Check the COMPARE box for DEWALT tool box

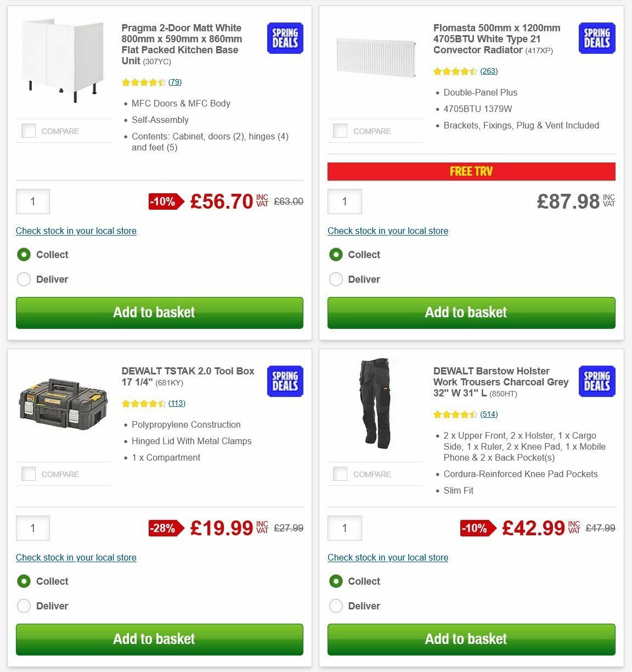(28, 474)
